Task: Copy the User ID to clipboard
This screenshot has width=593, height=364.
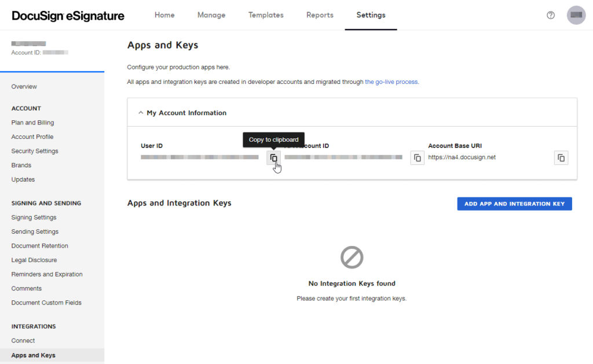Action: pos(273,157)
